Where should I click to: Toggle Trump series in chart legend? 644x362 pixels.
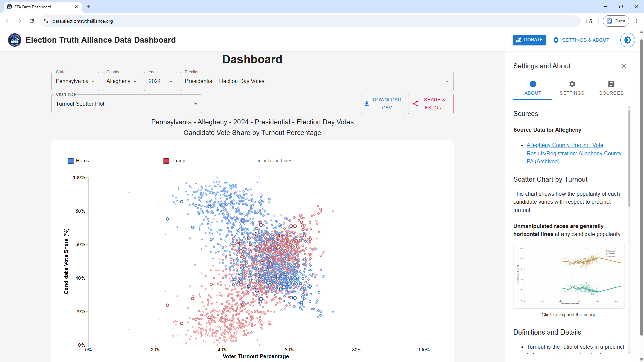pos(174,161)
